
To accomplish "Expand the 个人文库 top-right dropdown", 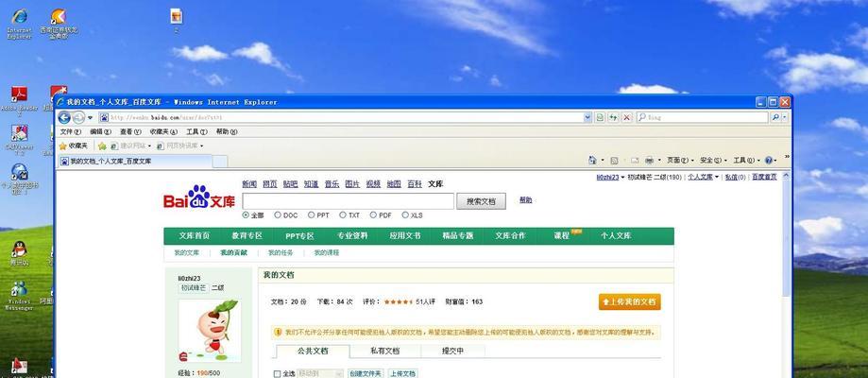I will tap(717, 178).
